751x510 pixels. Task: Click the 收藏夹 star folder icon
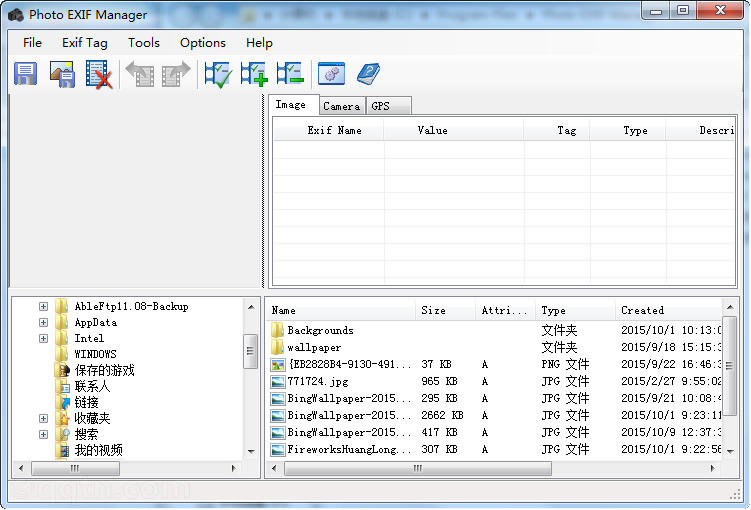tap(63, 419)
